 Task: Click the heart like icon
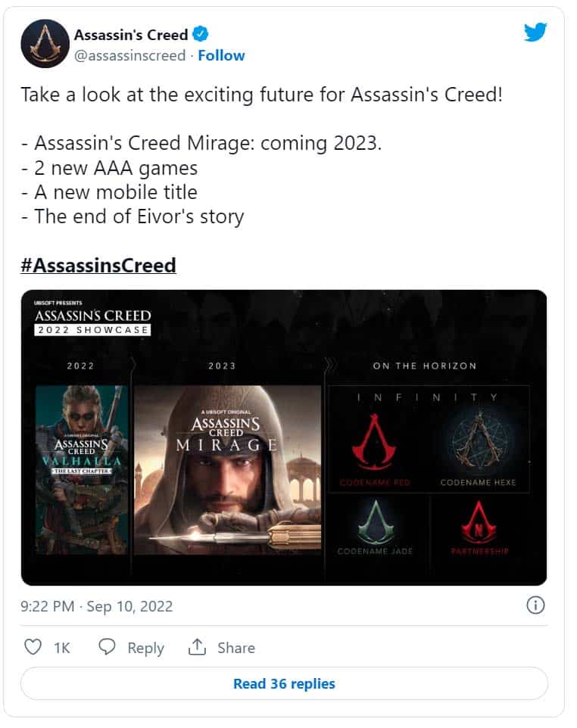pos(33,647)
